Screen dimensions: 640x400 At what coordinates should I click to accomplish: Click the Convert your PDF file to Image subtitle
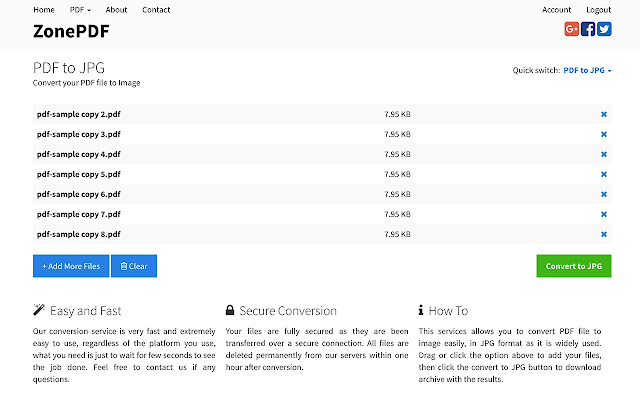87,83
